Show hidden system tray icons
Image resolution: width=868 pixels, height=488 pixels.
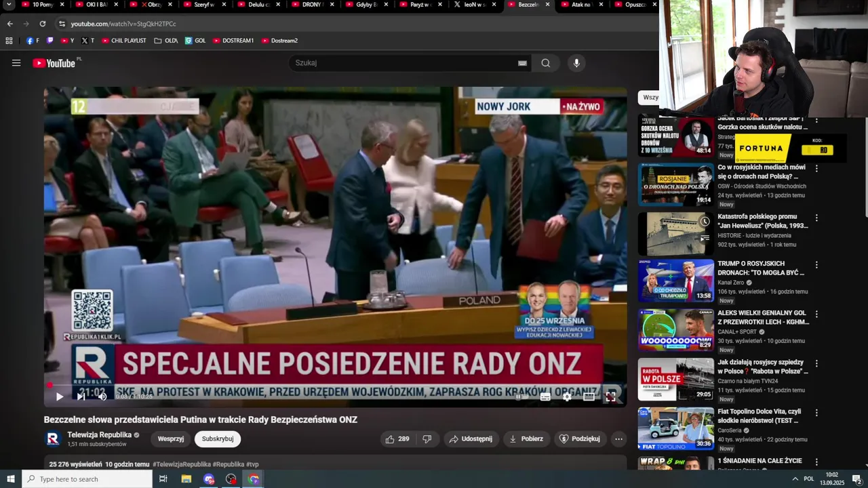(x=795, y=479)
